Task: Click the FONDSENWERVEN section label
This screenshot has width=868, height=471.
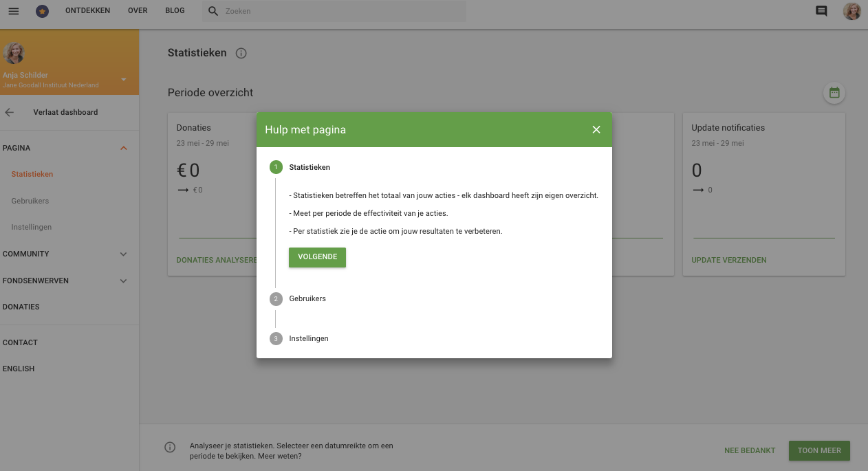Action: (36, 281)
